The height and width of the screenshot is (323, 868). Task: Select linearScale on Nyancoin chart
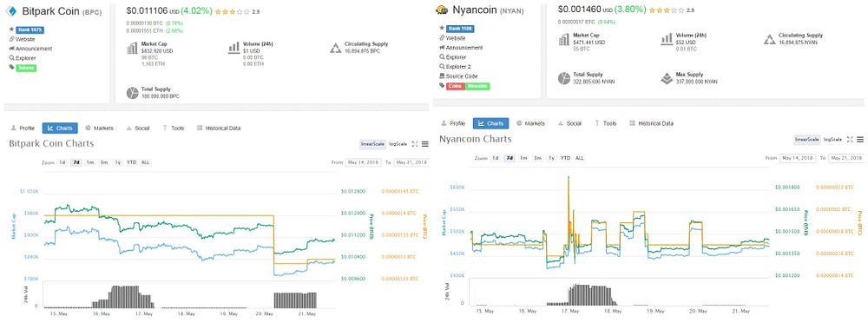pyautogui.click(x=806, y=139)
